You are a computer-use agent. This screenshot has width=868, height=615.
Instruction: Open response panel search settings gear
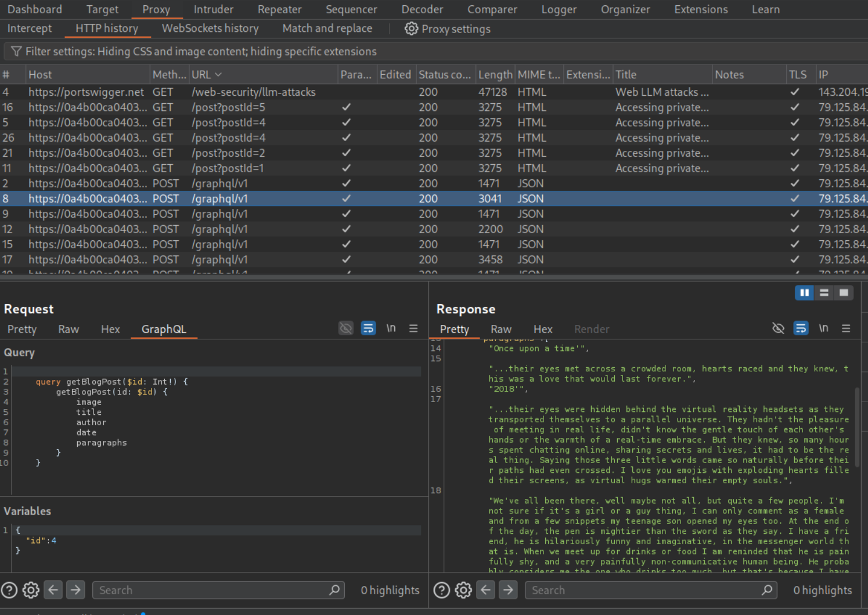[463, 590]
